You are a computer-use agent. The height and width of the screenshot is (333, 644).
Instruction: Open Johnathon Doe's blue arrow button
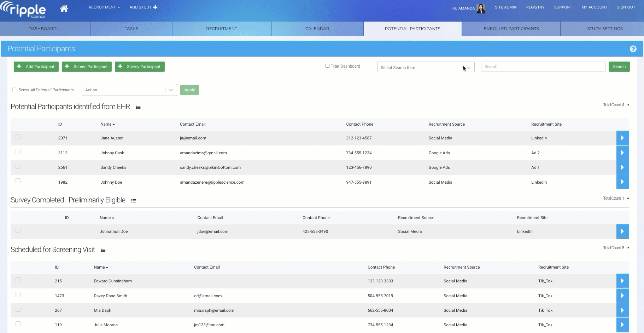tap(622, 231)
